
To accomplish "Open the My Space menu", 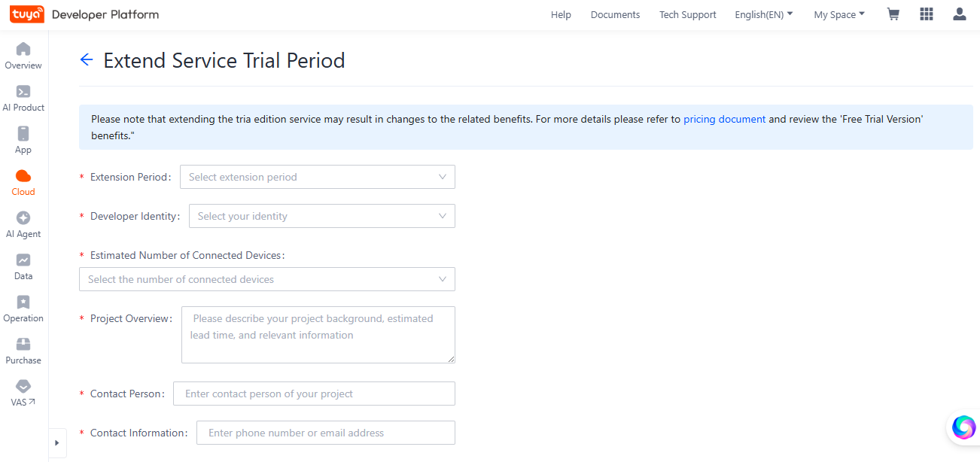I will pyautogui.click(x=839, y=14).
